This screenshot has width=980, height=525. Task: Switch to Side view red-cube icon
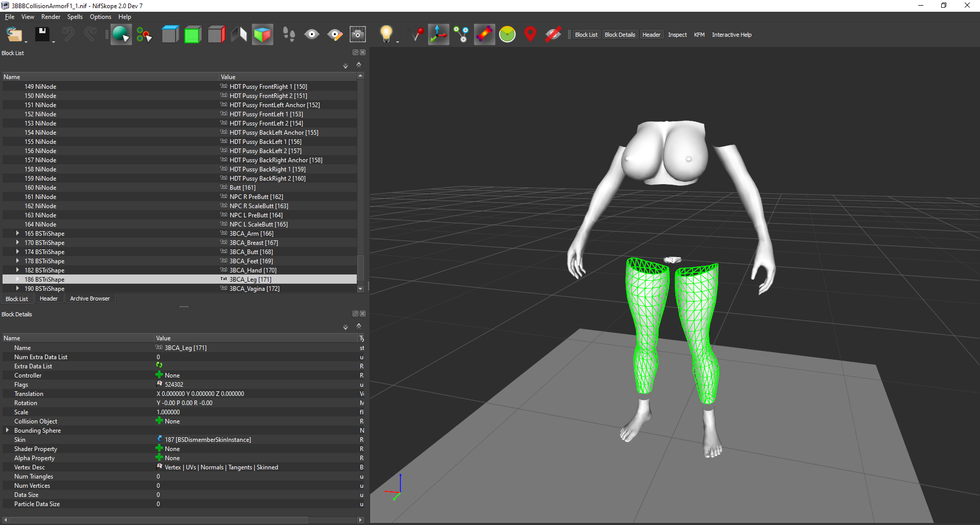[216, 35]
